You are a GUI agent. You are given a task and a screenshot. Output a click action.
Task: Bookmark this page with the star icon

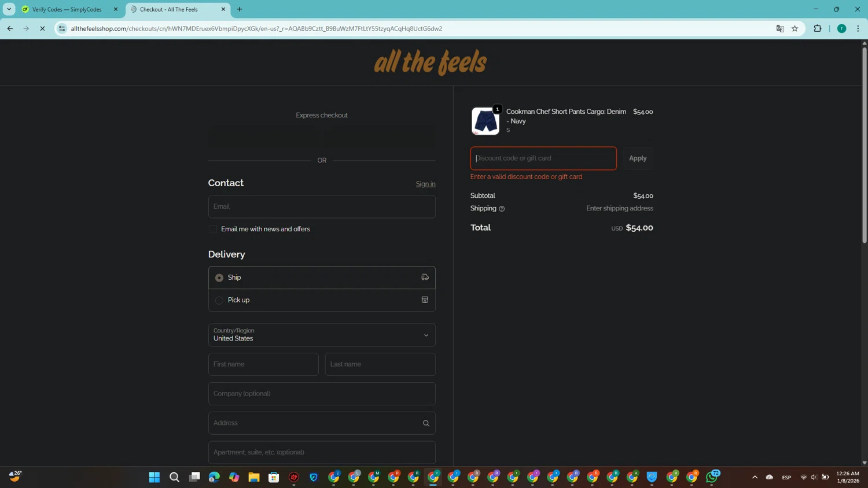pos(795,28)
